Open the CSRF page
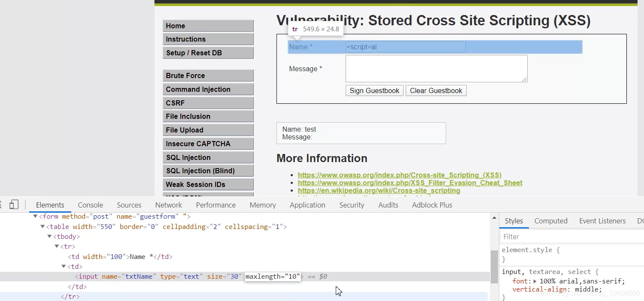 tap(208, 103)
